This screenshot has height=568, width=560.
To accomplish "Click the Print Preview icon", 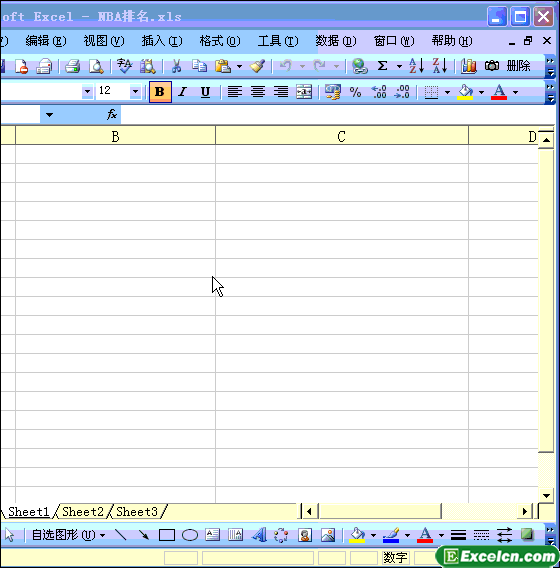I will click(96, 66).
